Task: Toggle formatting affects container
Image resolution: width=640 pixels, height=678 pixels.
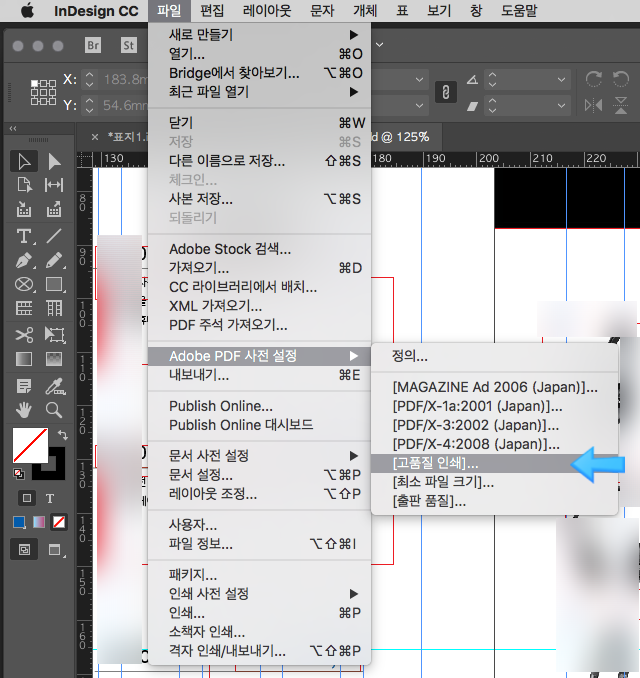Action: click(x=26, y=498)
